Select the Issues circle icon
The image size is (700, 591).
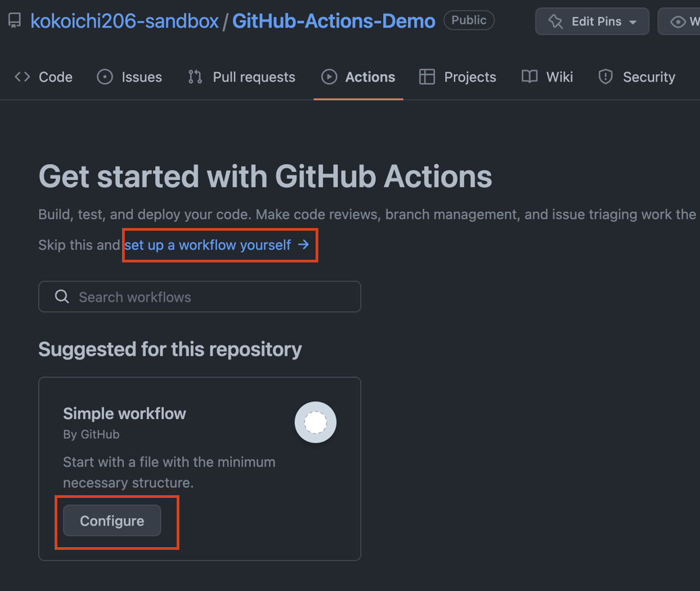pyautogui.click(x=105, y=77)
